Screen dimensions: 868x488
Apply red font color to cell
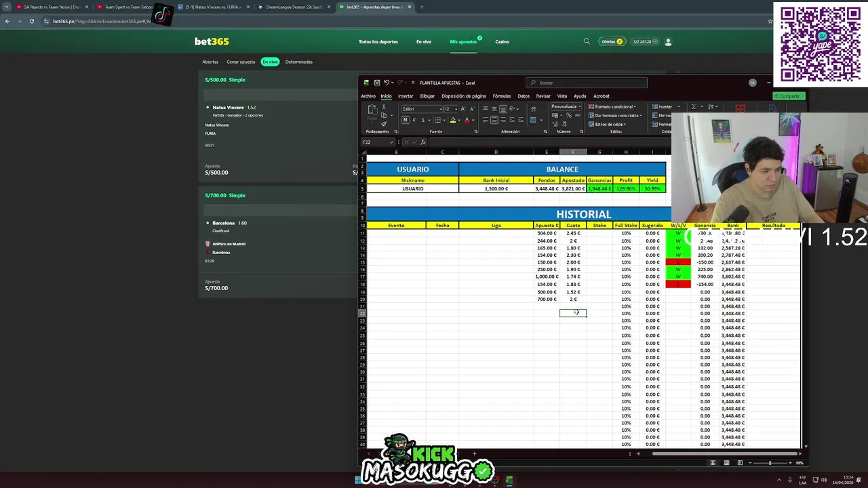coord(467,120)
